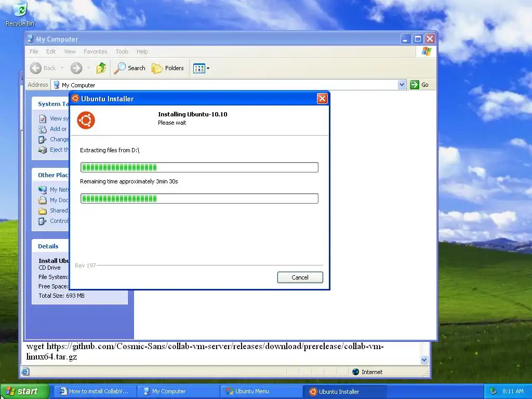This screenshot has height=399, width=532.
Task: Expand the Forward history dropdown arrow
Action: (88, 68)
